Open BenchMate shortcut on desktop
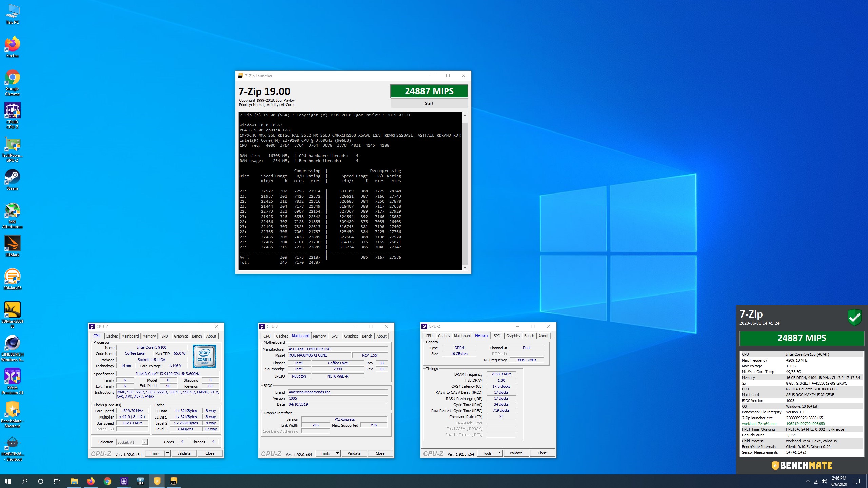868x488 pixels. [x=12, y=415]
